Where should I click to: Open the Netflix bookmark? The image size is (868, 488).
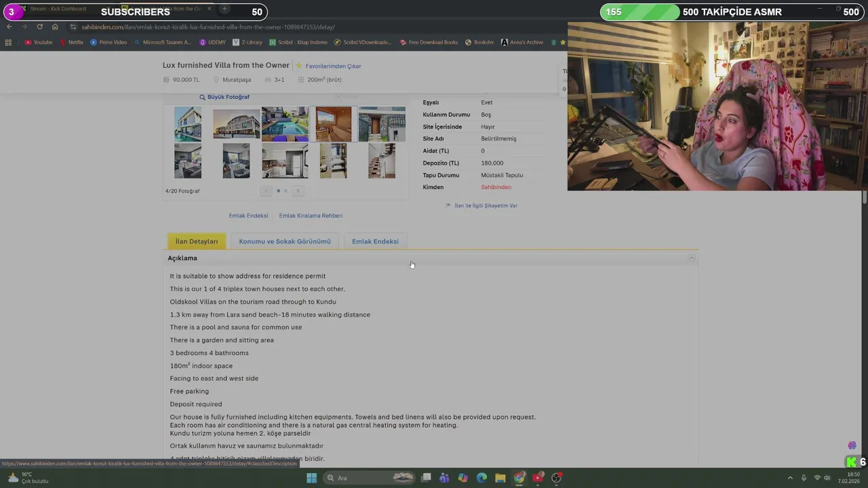tap(71, 42)
